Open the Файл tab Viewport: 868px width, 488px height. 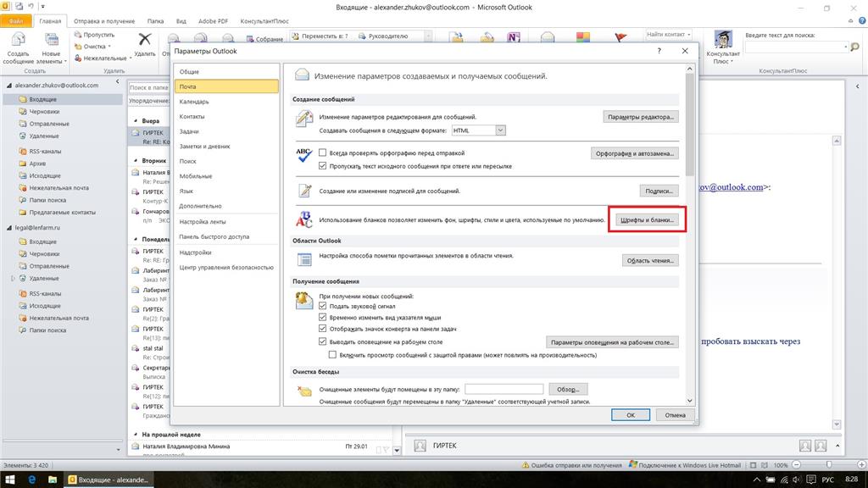[x=16, y=21]
